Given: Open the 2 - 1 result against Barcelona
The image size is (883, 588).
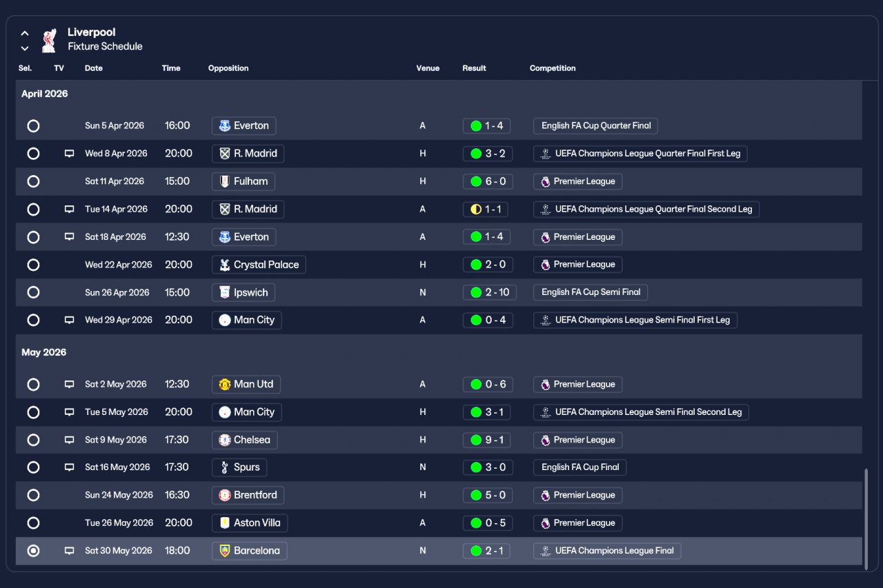Looking at the screenshot, I should pyautogui.click(x=486, y=551).
